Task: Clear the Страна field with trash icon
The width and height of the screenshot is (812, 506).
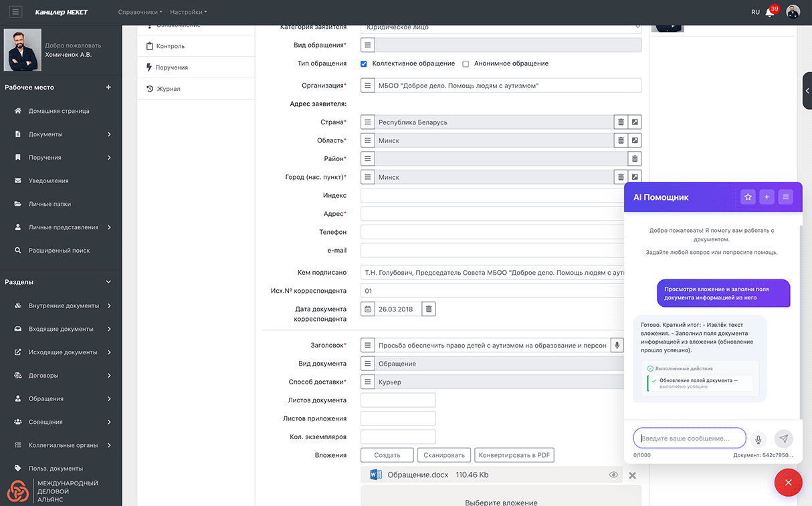Action: click(621, 122)
